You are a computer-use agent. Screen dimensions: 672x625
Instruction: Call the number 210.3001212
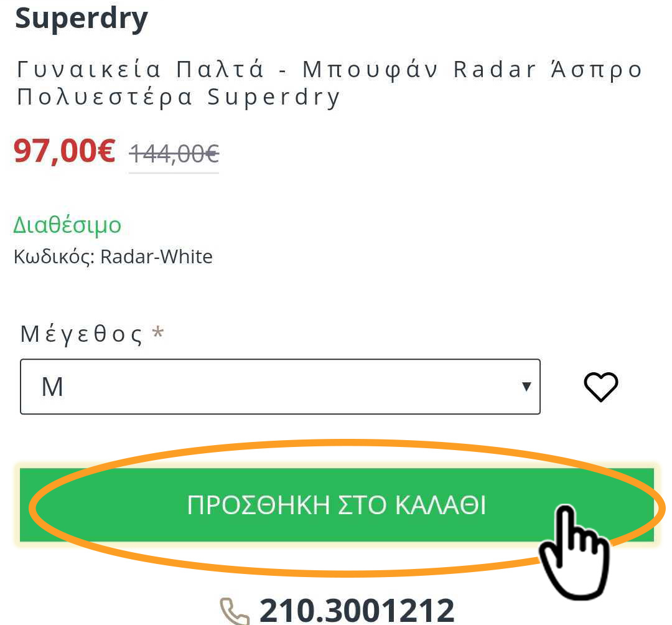tap(357, 610)
